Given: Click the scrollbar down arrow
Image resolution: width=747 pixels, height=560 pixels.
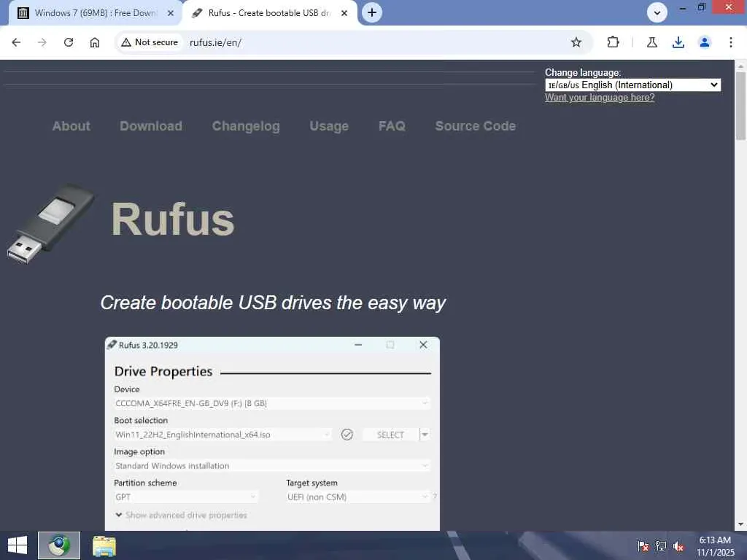Looking at the screenshot, I should click(740, 525).
